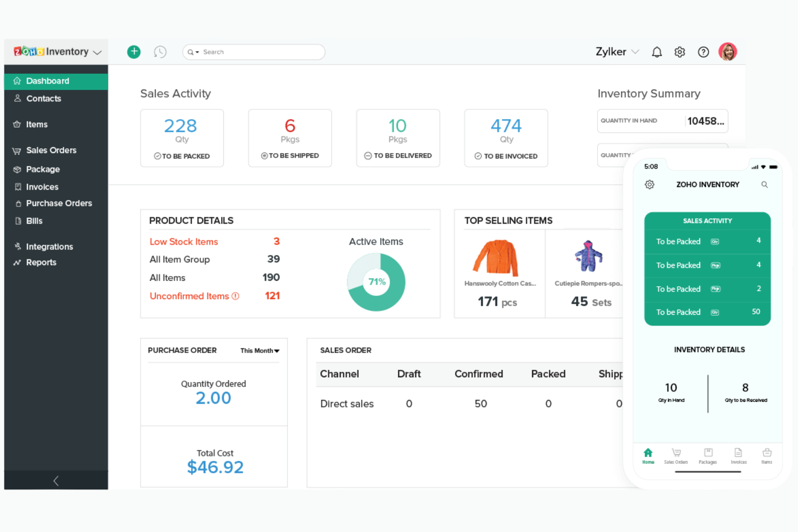Click the Purchase Orders padlock icon in sidebar

[18, 203]
